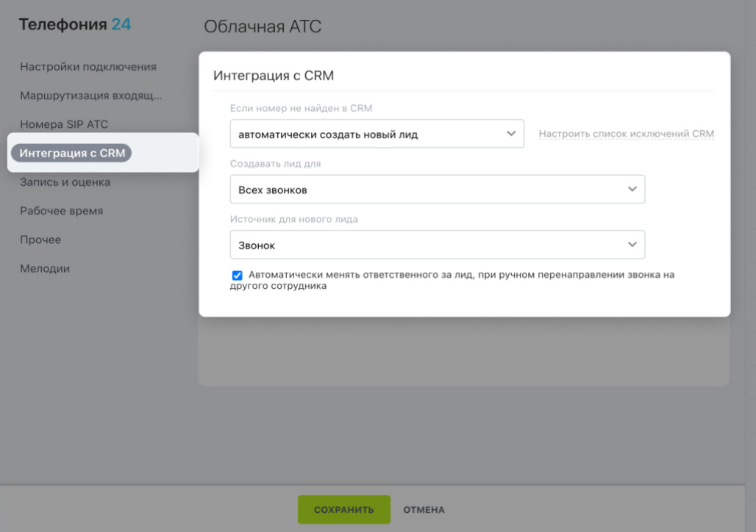756x532 pixels.
Task: Open the Настройки подключения section
Action: pyautogui.click(x=88, y=66)
